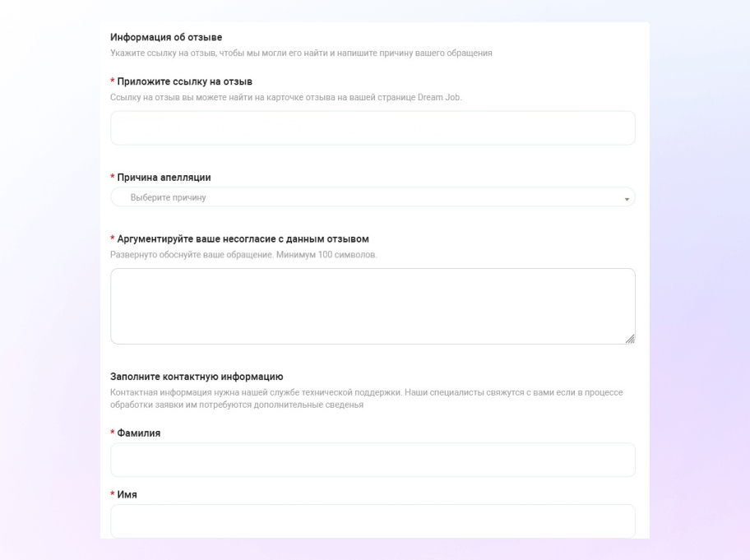This screenshot has width=750, height=560.
Task: Click the 'Информация об отзыве' heading
Action: pyautogui.click(x=166, y=37)
